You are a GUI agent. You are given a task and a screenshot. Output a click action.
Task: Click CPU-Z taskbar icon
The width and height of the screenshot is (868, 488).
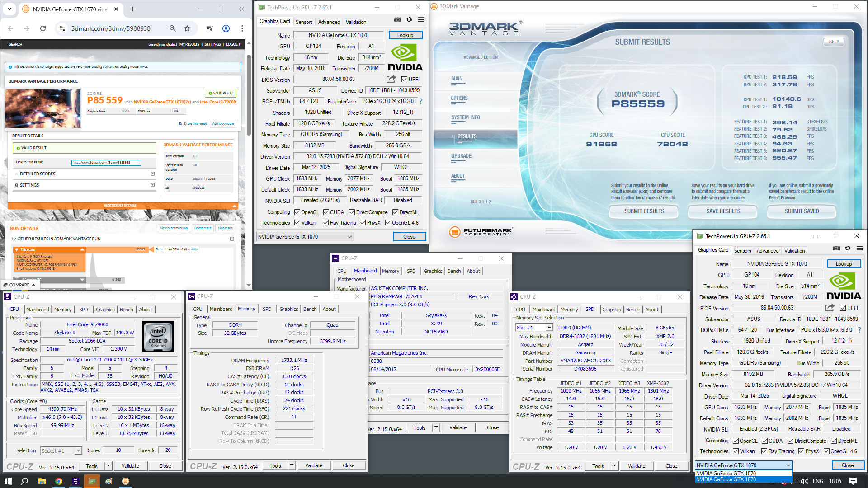coord(75,481)
